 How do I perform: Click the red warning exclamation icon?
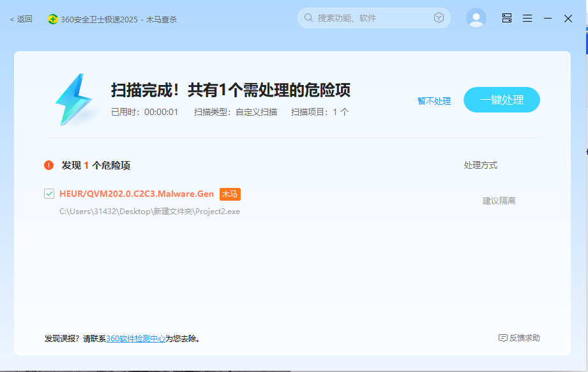(x=49, y=165)
